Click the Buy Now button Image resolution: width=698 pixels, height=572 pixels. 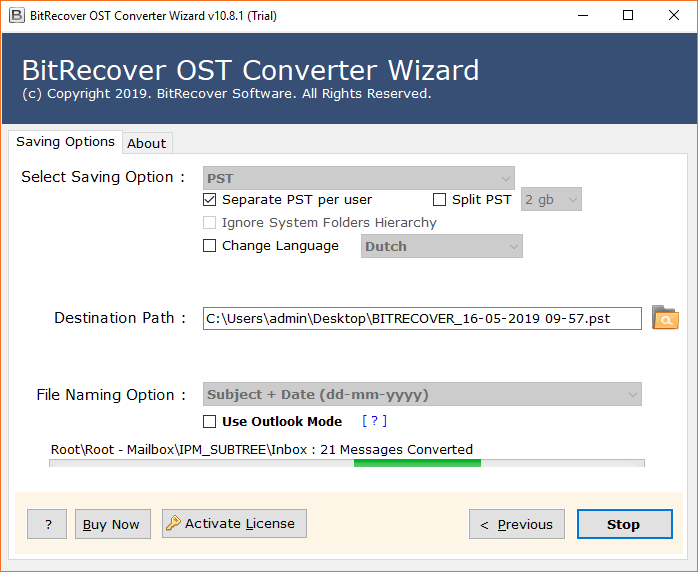click(x=113, y=524)
